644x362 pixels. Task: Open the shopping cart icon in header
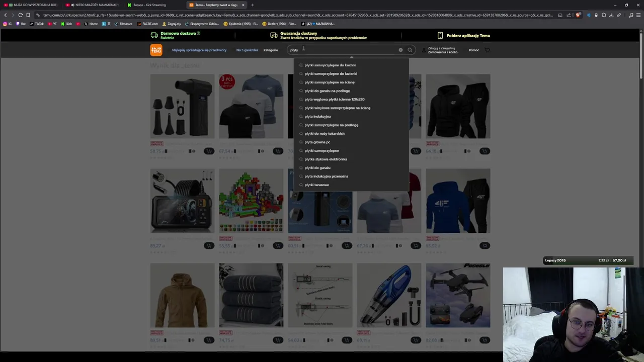pos(487,50)
